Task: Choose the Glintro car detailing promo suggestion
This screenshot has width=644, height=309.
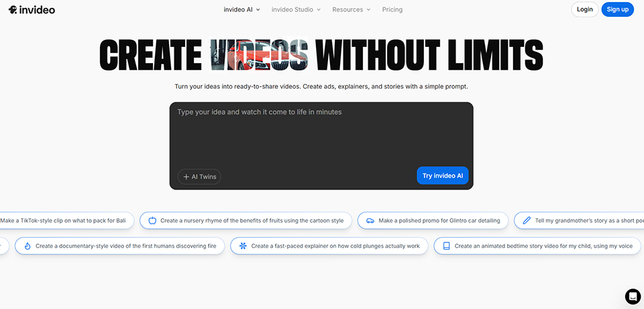Action: coord(433,220)
